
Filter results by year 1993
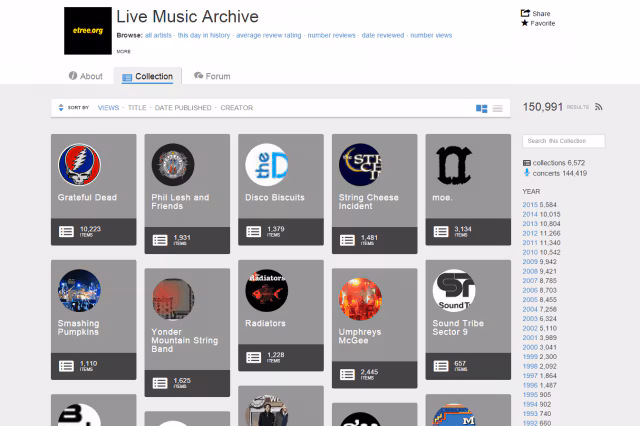coord(530,414)
